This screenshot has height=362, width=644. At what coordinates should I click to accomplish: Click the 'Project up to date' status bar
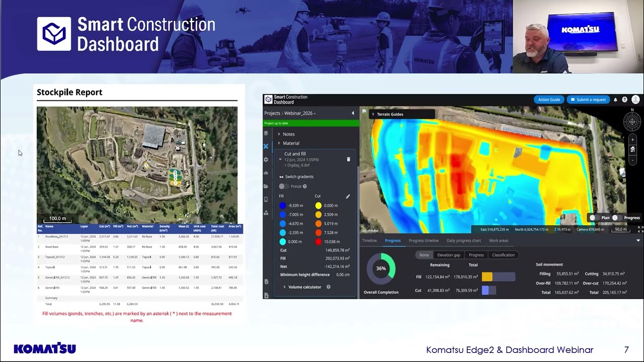click(311, 123)
